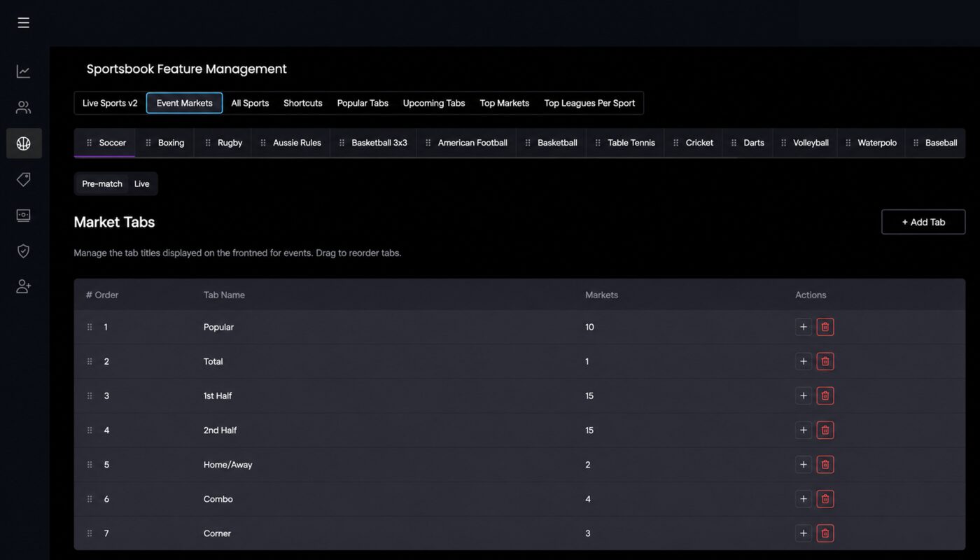
Task: Select the Aussie Rules sport tab
Action: [290, 143]
